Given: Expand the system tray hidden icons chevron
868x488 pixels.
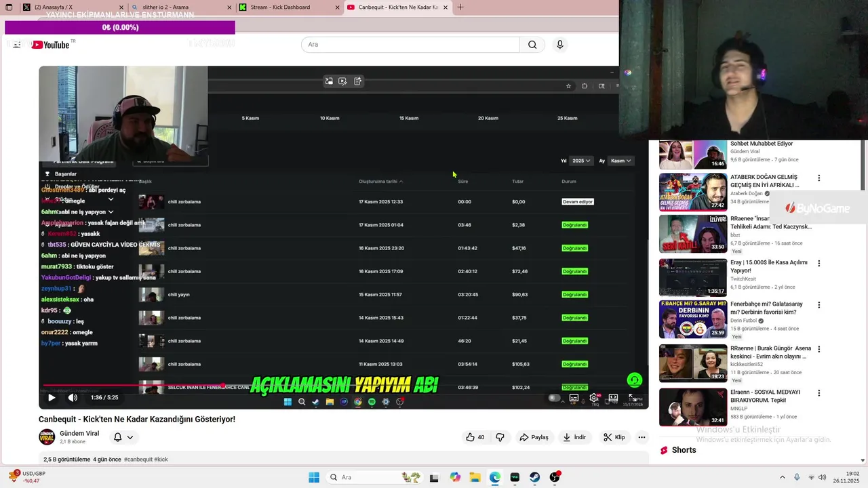Looking at the screenshot, I should [782, 477].
